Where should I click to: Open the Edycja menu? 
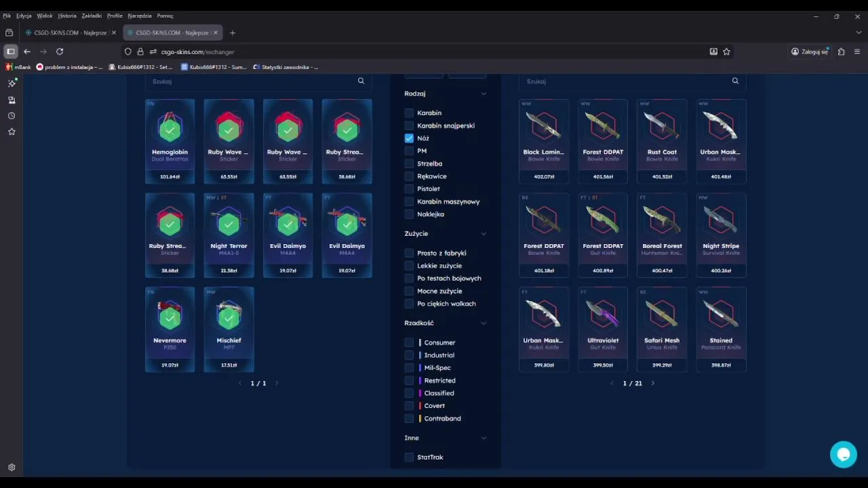[24, 16]
